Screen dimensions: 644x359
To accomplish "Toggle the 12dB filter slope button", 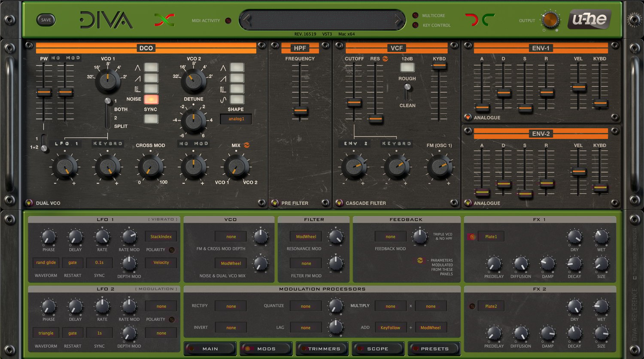I will point(407,67).
